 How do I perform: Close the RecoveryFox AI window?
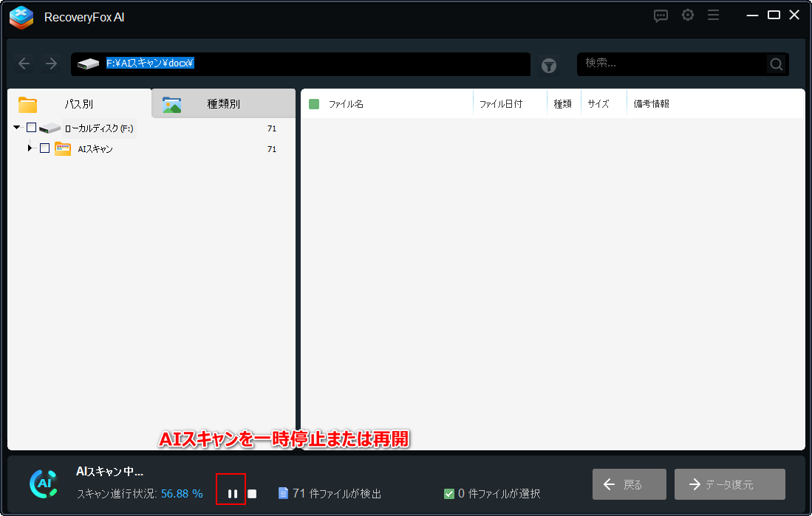(794, 15)
